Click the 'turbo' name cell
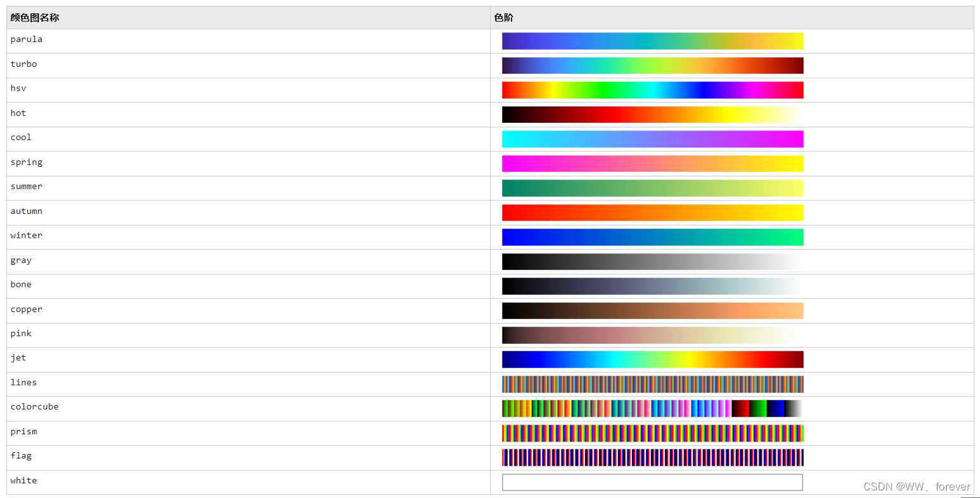The width and height of the screenshot is (980, 498). 248,66
